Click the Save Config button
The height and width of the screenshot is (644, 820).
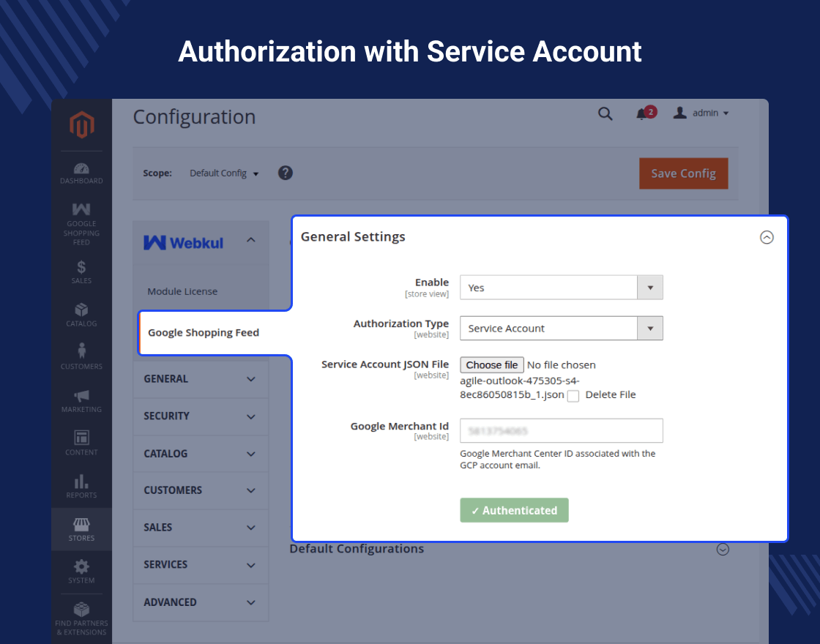point(684,173)
